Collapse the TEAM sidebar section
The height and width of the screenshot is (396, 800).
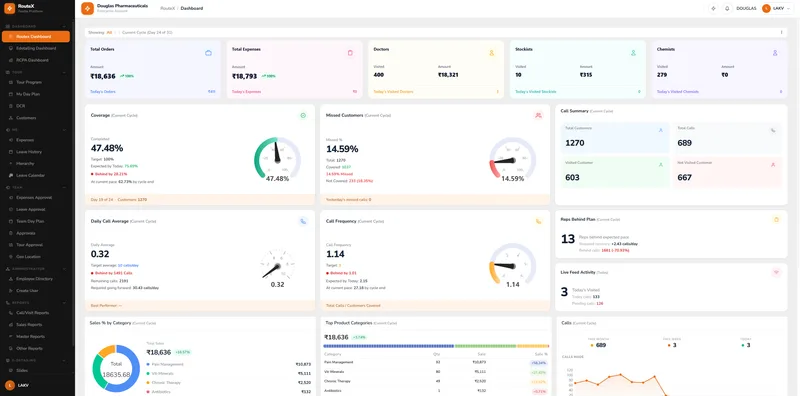[x=64, y=187]
